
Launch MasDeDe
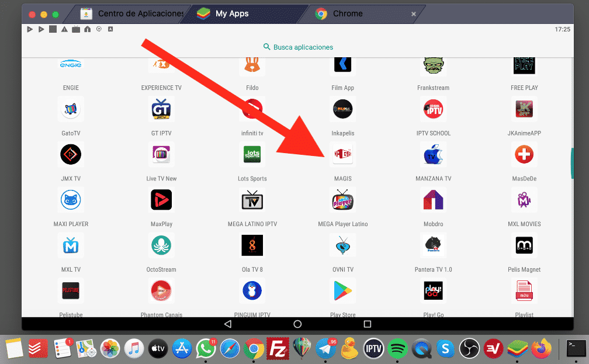click(x=524, y=154)
